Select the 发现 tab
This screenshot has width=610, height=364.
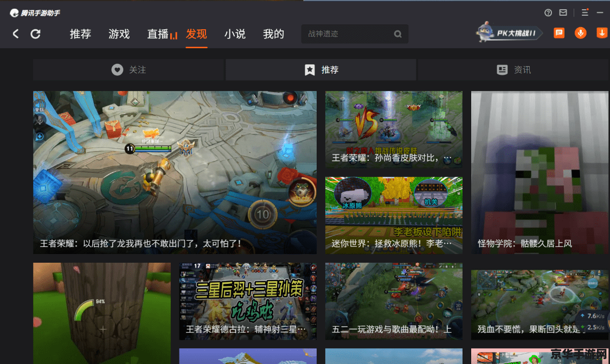196,34
